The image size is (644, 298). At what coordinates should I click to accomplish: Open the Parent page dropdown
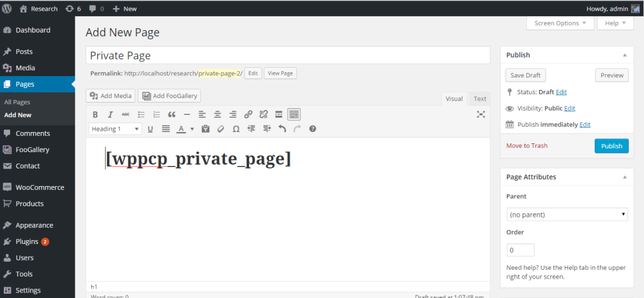tap(567, 214)
